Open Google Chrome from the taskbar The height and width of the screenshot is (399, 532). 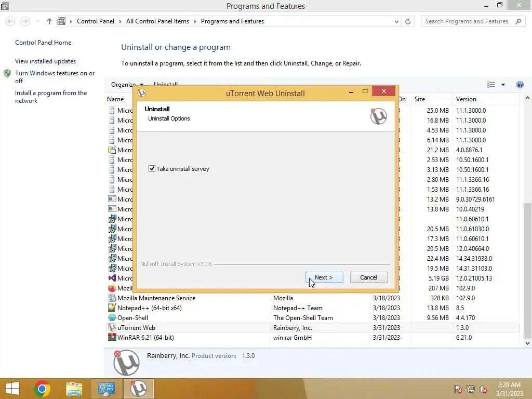[42, 389]
